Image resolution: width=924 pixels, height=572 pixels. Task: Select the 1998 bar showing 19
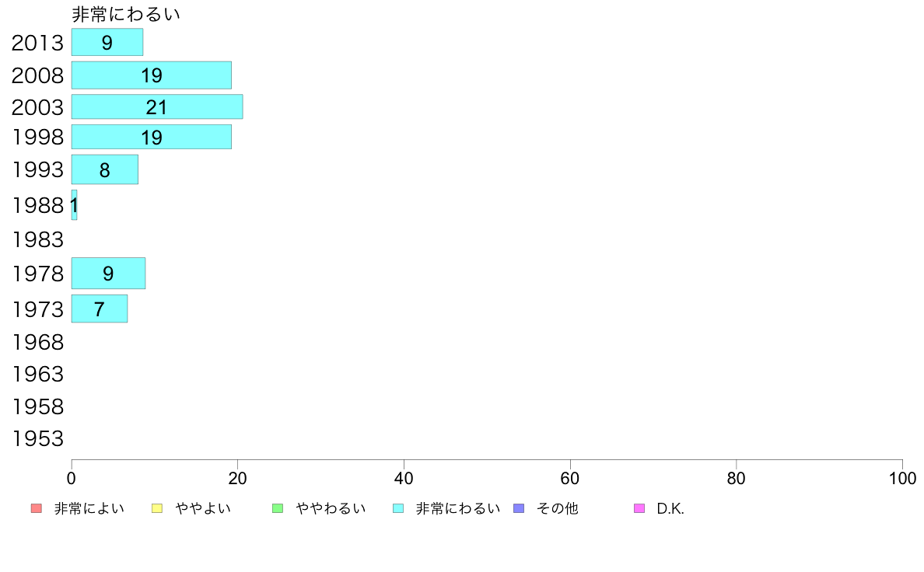coord(152,137)
